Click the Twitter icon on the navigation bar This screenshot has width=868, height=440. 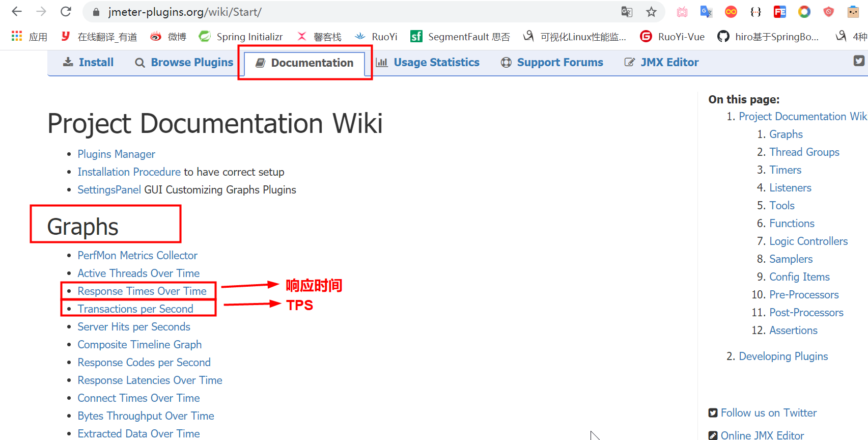pos(859,61)
